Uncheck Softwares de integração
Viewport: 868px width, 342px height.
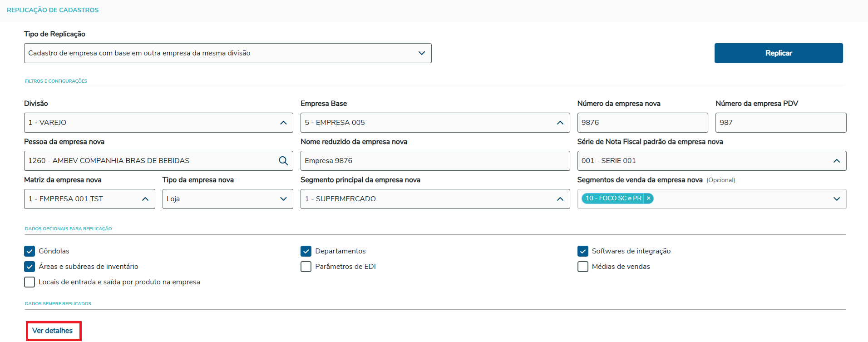583,251
